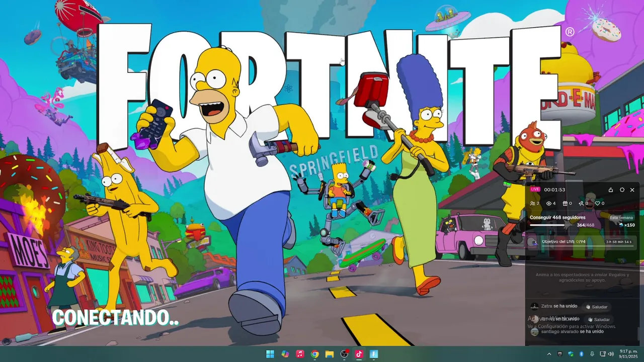Screen dimensions: 644x362
Task: Click the 00:01:53 stream timer
Action: pyautogui.click(x=554, y=190)
